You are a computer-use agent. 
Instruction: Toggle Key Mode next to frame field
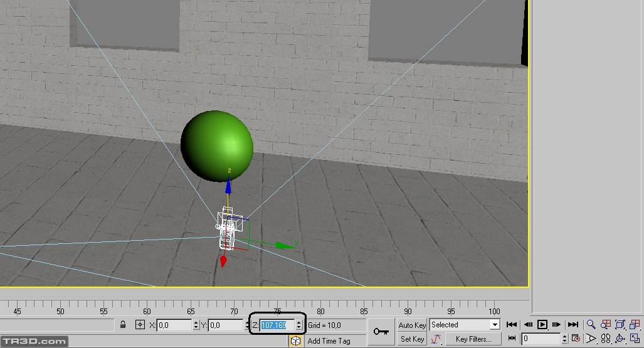coord(512,339)
